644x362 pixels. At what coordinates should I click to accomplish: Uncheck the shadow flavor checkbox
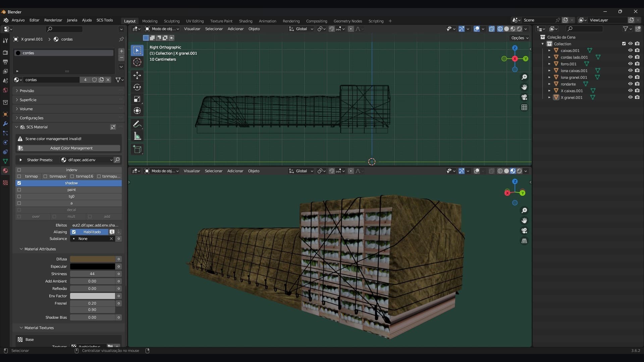click(19, 183)
